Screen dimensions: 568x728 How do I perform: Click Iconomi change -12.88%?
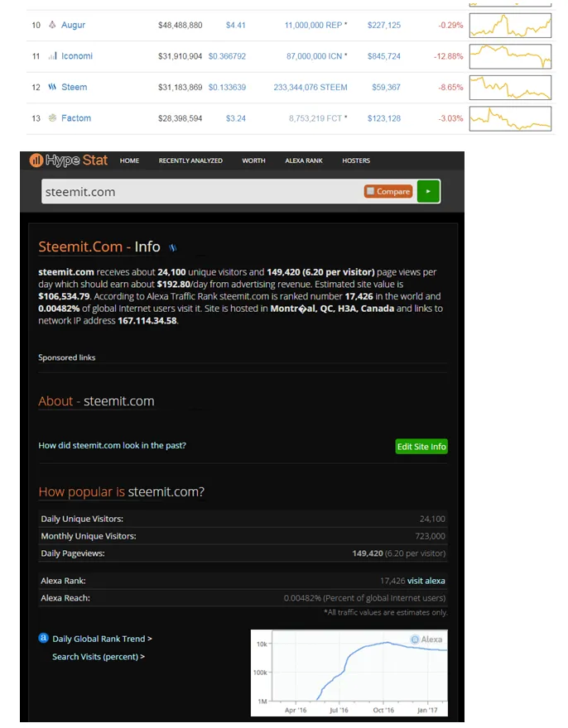tap(449, 56)
